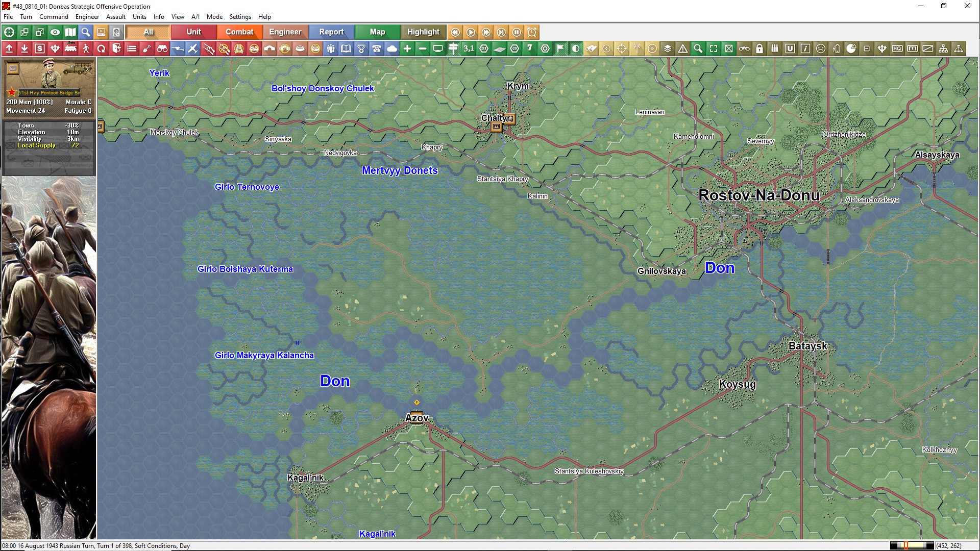Click the padlock icon in toolbar
Image resolution: width=980 pixels, height=551 pixels.
759,48
